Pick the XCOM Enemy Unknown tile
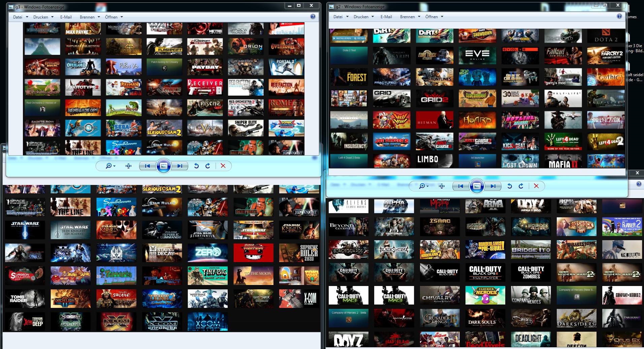The width and height of the screenshot is (644, 349). click(x=207, y=321)
